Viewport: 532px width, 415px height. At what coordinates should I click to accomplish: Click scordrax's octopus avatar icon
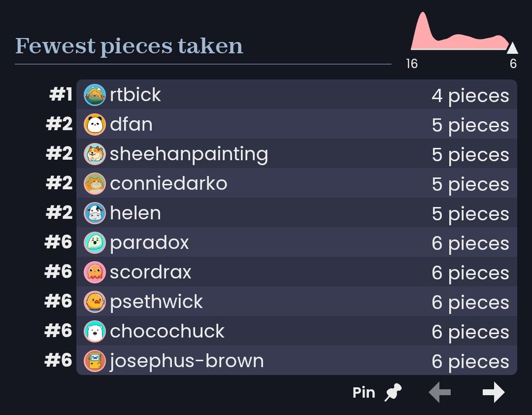pyautogui.click(x=95, y=272)
